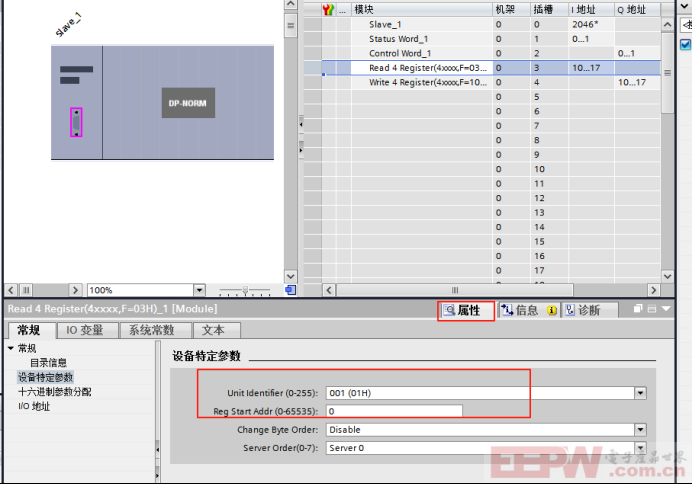This screenshot has width=692, height=484.
Task: Adjust the zoom slider handle
Action: tap(245, 290)
